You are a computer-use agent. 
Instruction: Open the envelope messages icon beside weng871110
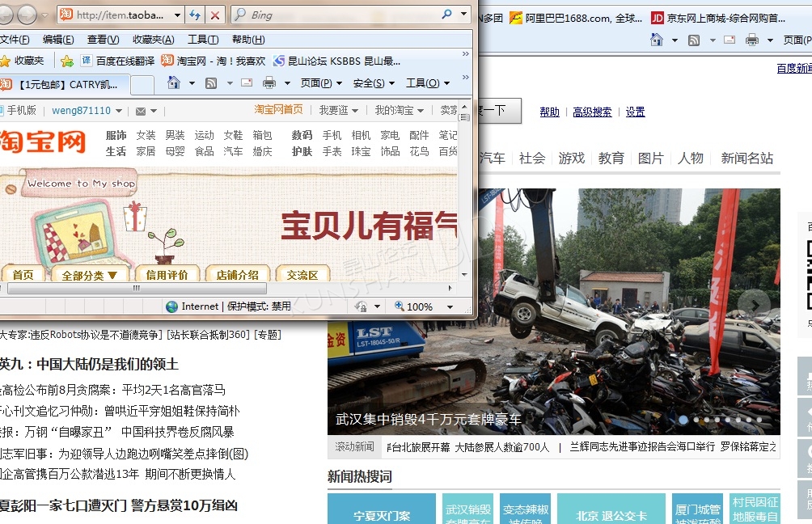coord(141,111)
